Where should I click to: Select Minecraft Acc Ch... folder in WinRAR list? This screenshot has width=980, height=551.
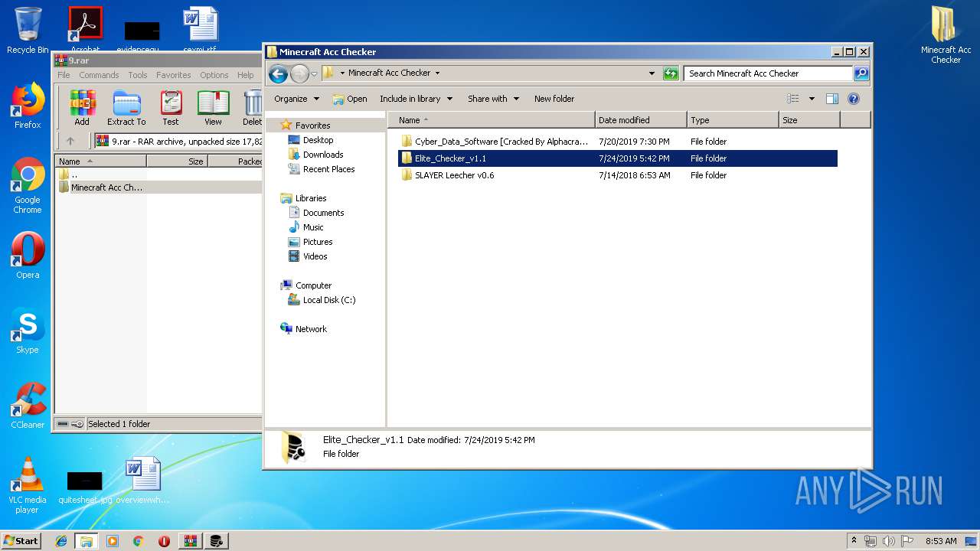101,187
